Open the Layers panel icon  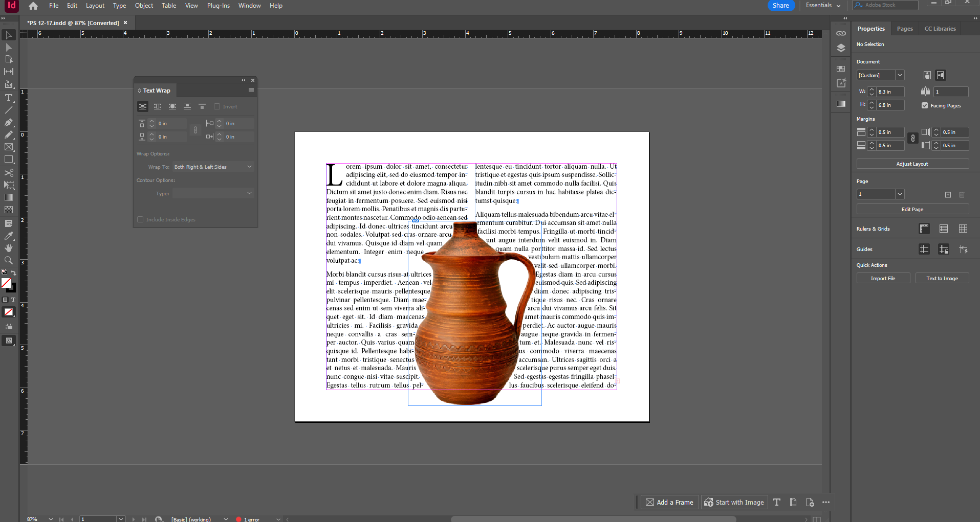841,48
